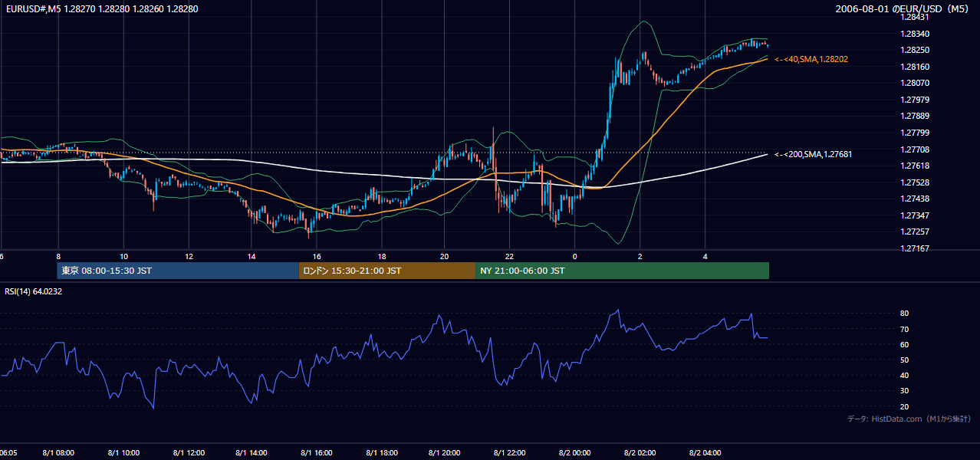Click price scale value 1.27708
This screenshot has width=980, height=460.
coord(914,149)
